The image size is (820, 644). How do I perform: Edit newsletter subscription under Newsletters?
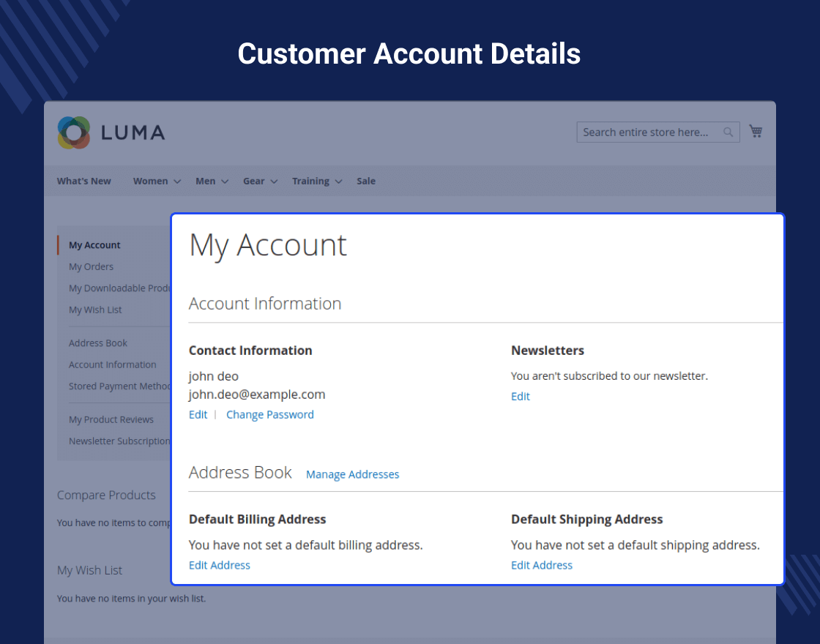coord(521,396)
